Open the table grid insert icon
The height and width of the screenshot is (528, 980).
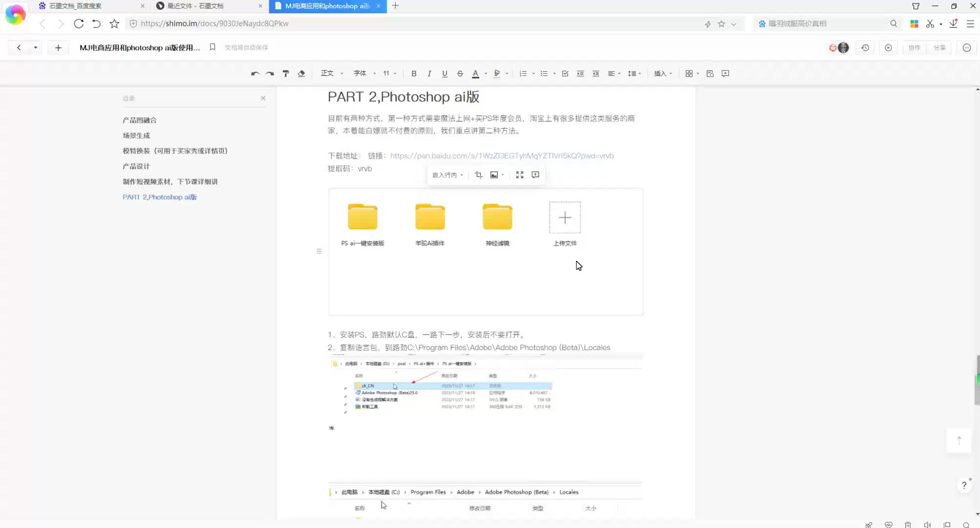coord(689,73)
